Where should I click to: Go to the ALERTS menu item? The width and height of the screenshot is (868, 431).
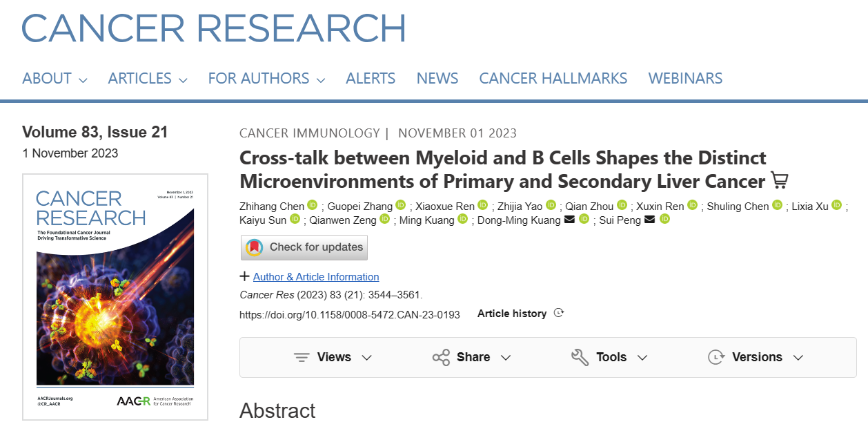(x=371, y=78)
